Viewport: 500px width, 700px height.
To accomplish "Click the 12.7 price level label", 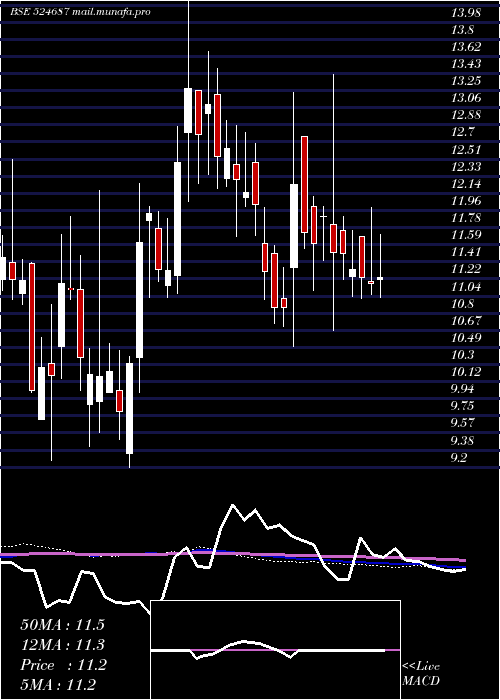I will point(462,132).
